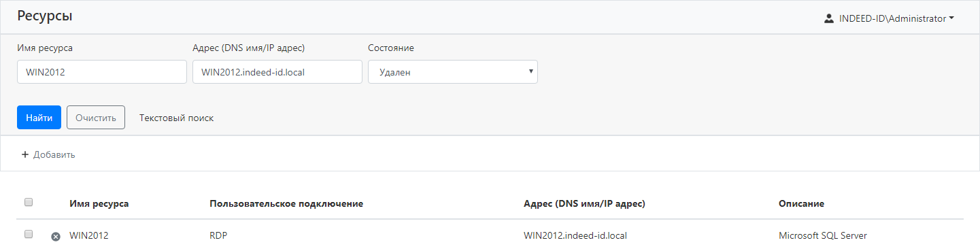Check the WIN2012 row checkbox

click(x=29, y=234)
